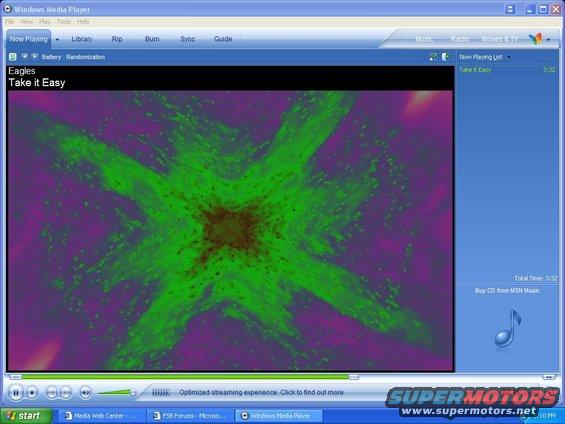Screen dimensions: 565x424
Task: Click the Optimized streaming experience message
Action: tap(262, 392)
